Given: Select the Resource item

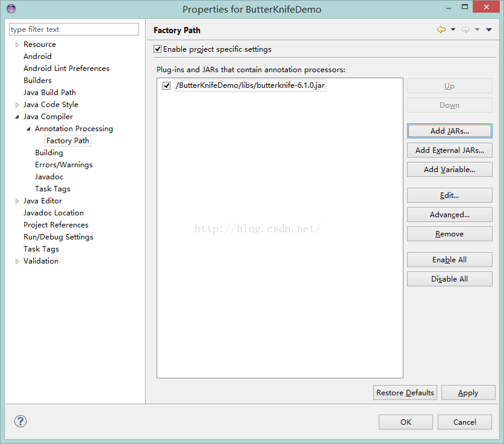Looking at the screenshot, I should click(x=40, y=45).
